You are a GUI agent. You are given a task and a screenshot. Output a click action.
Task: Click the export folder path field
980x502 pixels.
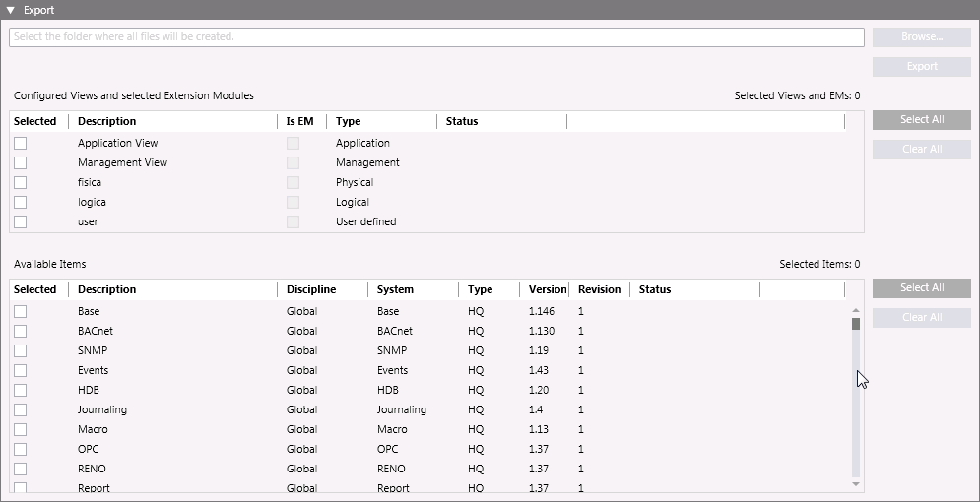click(x=436, y=37)
